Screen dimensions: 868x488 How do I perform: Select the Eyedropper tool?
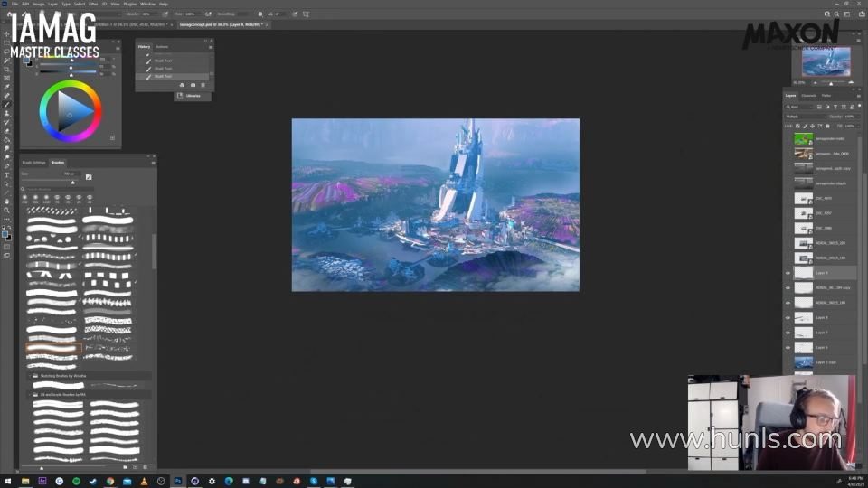point(6,87)
